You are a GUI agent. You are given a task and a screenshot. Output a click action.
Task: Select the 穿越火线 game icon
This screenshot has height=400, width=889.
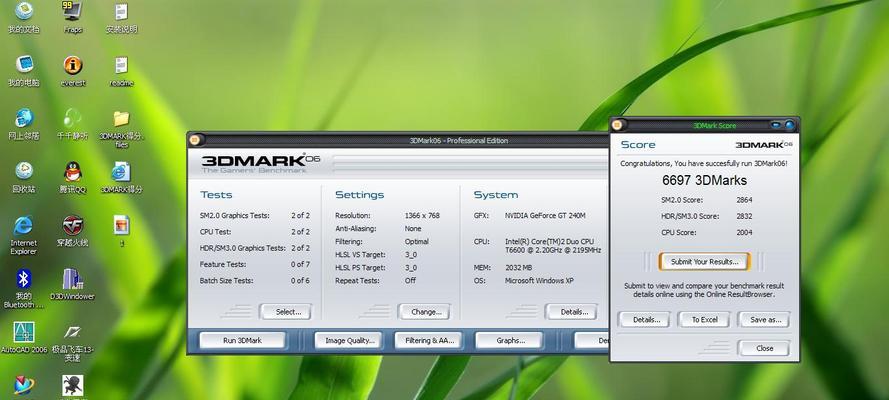coord(73,230)
